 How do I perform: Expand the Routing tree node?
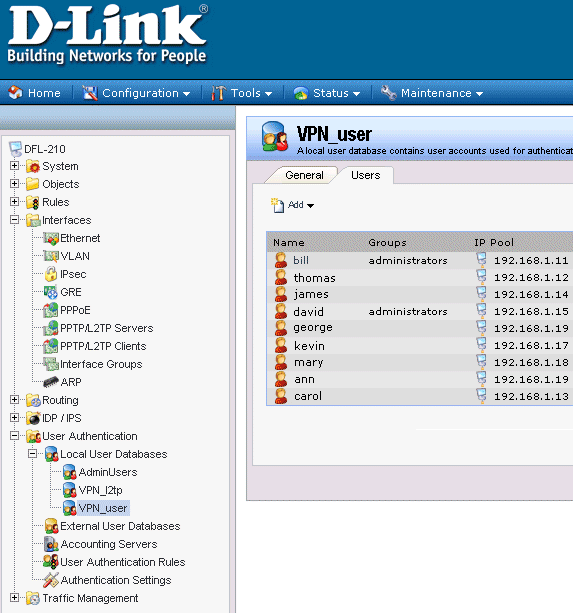14,400
